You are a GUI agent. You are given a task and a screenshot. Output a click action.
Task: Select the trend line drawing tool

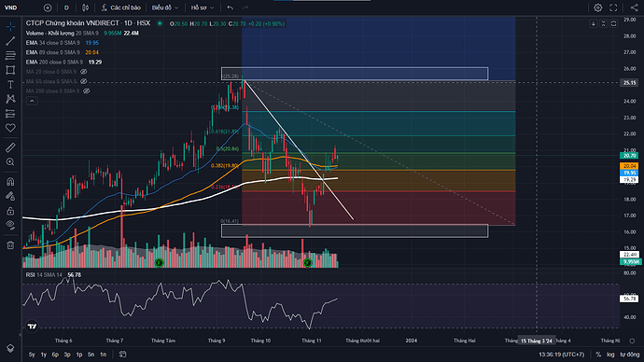click(10, 41)
